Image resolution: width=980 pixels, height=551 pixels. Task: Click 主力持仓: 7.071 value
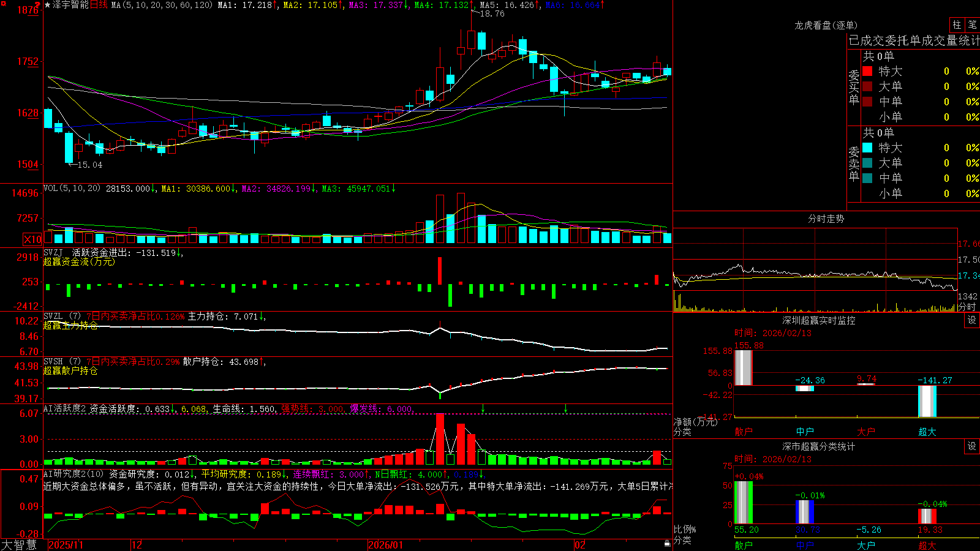click(223, 317)
